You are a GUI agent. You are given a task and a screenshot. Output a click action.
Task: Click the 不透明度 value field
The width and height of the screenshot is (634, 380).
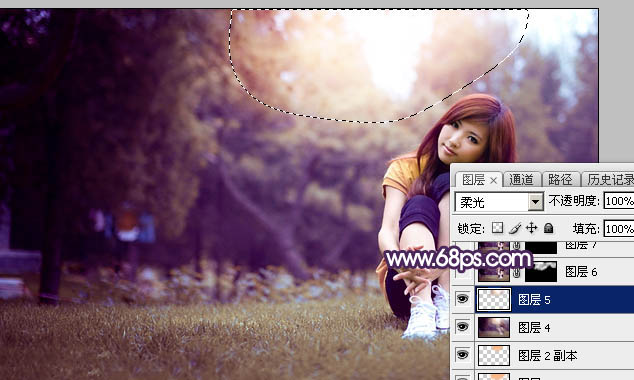click(x=619, y=201)
